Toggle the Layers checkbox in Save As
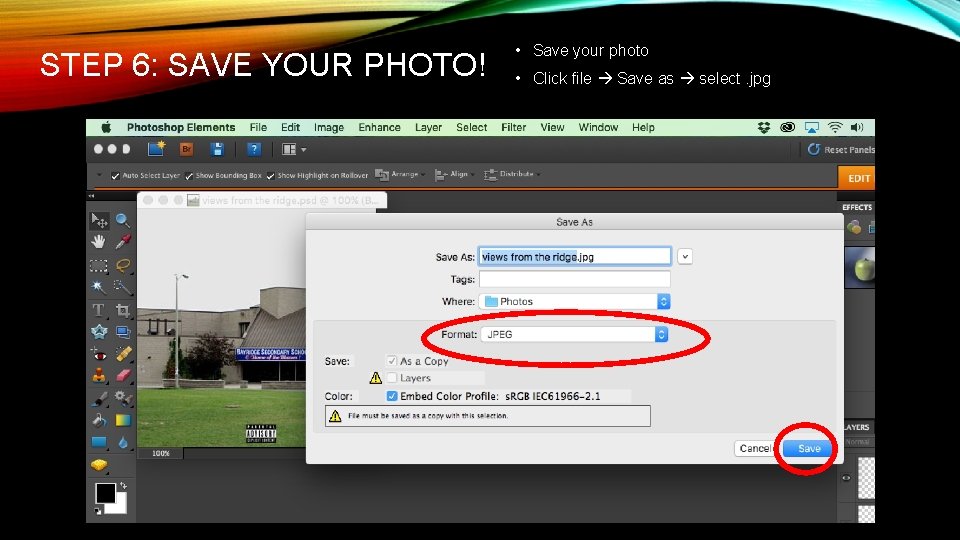 [392, 378]
